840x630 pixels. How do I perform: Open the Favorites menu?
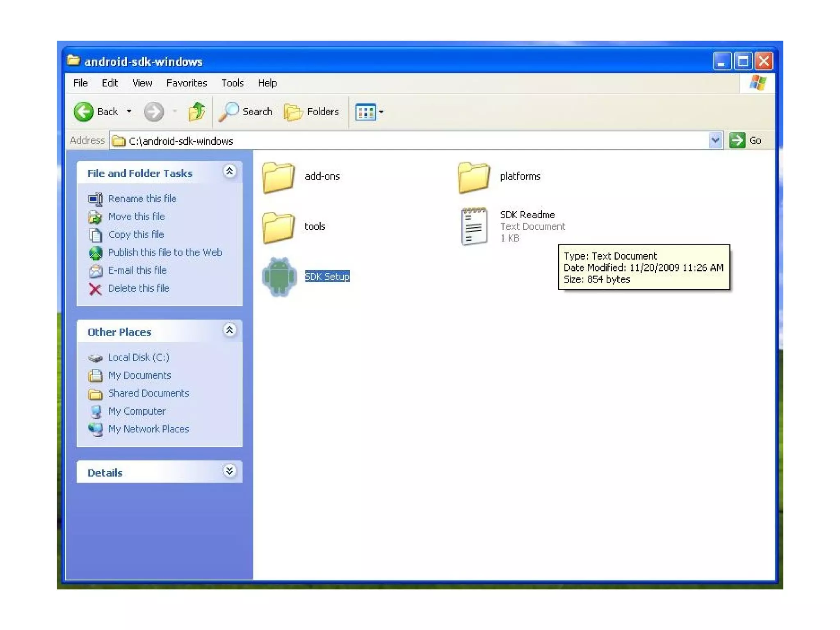click(186, 83)
